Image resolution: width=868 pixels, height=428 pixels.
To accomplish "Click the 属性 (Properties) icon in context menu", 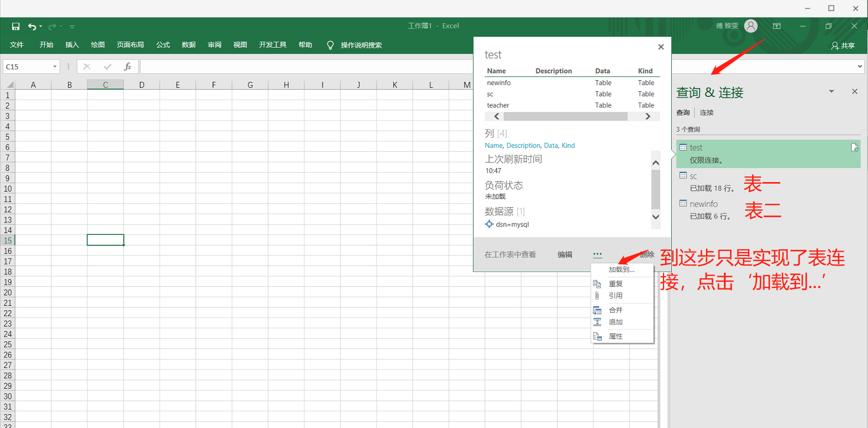I will tap(597, 336).
